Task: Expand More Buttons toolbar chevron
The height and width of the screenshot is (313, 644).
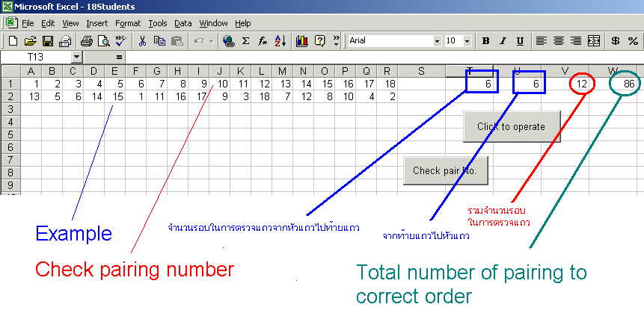Action: pos(337,41)
